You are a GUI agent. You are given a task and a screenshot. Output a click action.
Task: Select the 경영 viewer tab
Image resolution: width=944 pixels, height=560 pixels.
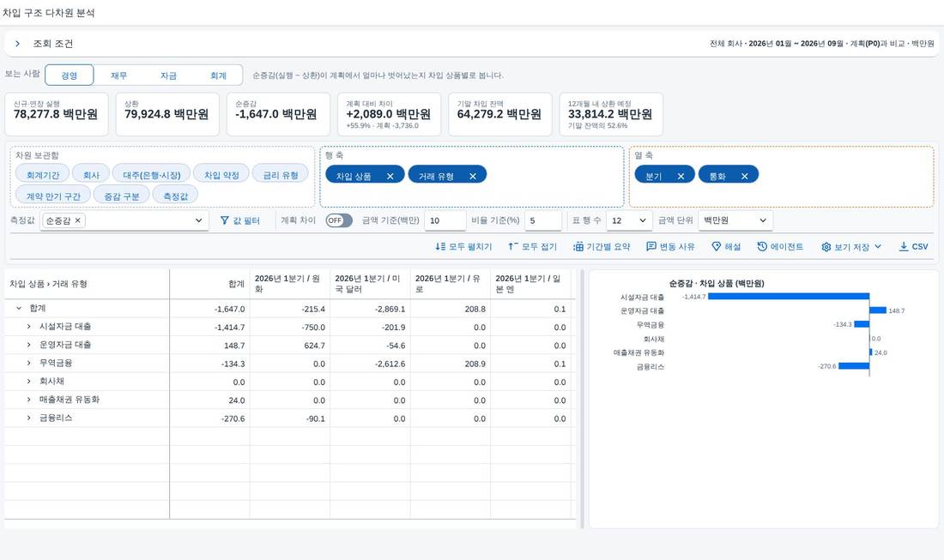tap(70, 75)
